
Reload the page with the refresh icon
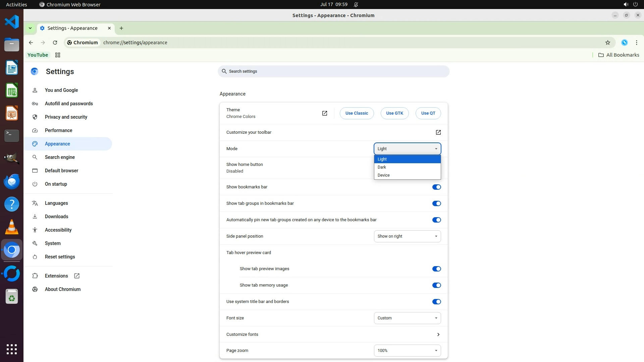tap(55, 43)
